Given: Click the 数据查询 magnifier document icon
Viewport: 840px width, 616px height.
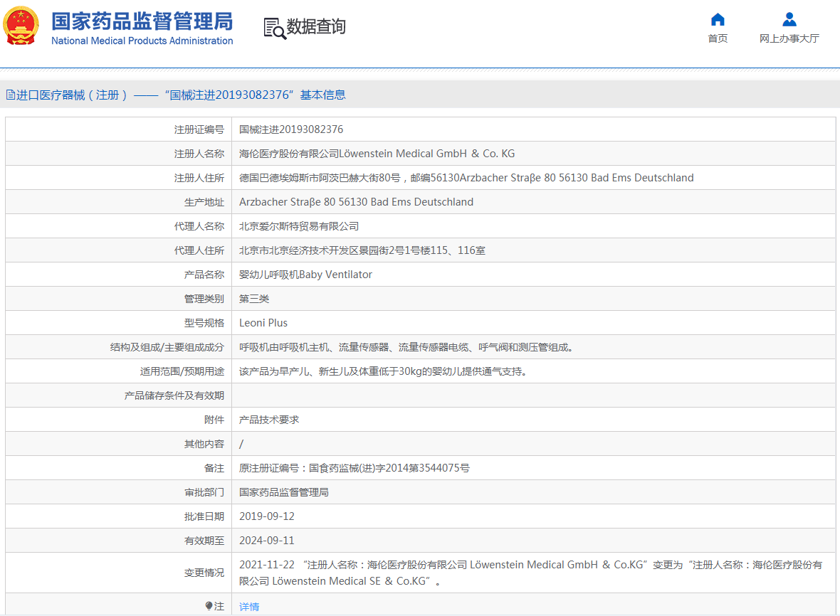Looking at the screenshot, I should tap(274, 28).
